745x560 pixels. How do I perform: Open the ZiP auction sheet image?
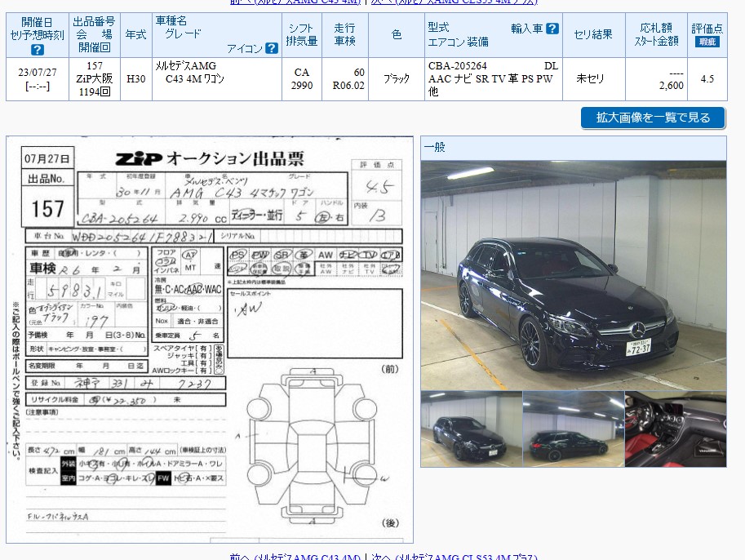210,340
